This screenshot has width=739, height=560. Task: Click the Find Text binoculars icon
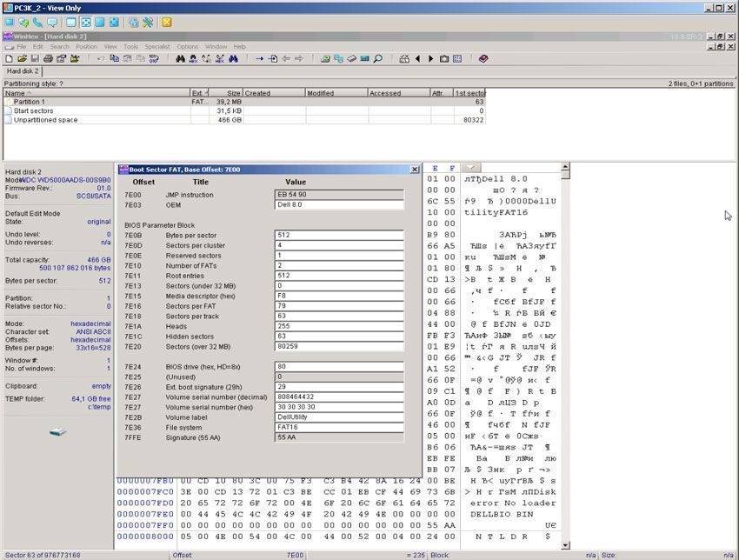pos(180,59)
